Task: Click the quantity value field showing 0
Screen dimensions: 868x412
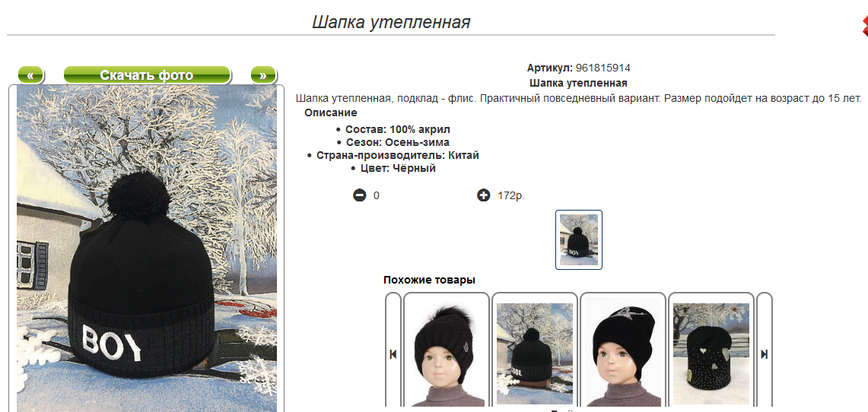Action: (377, 195)
